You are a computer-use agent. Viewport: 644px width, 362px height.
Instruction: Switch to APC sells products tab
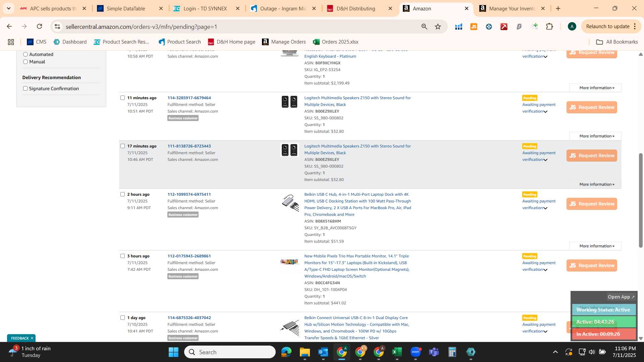54,8
